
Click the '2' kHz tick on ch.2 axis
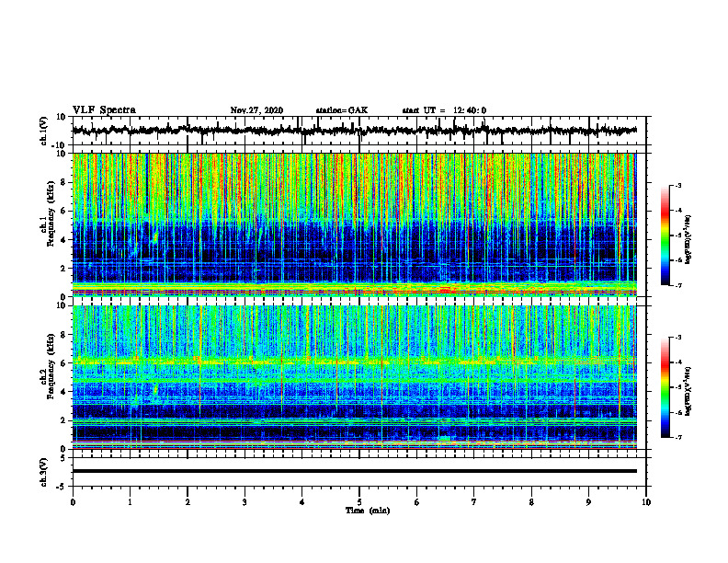click(64, 420)
